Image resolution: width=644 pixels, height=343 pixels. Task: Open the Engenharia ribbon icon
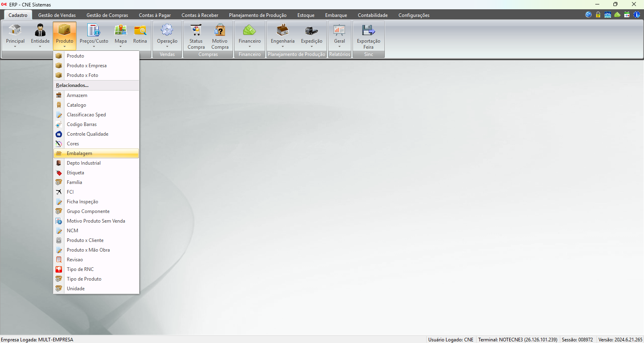[x=283, y=31]
